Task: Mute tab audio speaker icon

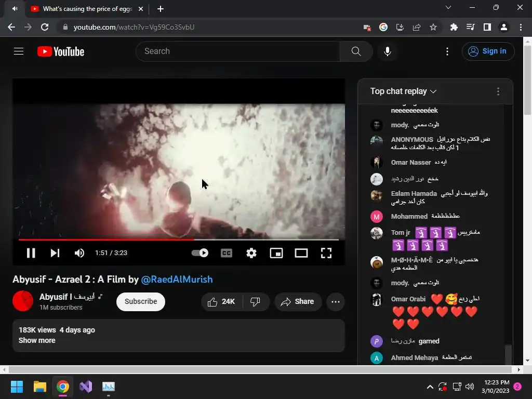Action: (15, 9)
